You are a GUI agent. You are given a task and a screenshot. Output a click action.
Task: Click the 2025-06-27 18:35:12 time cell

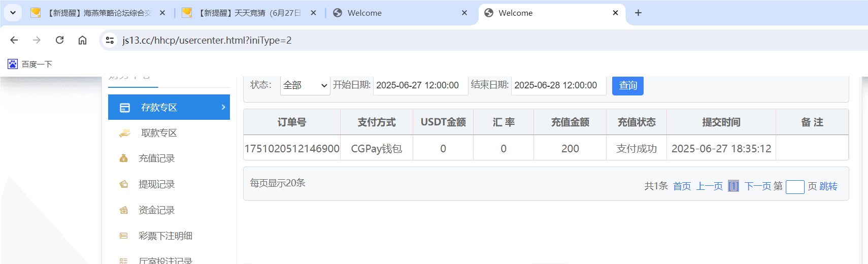(721, 149)
